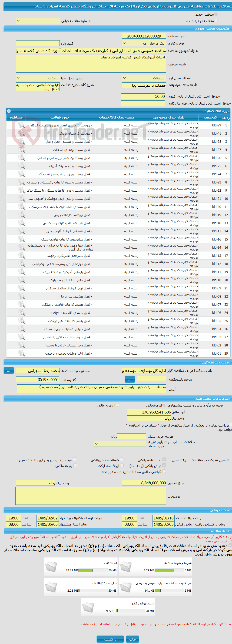This screenshot has width=232, height=644.
Task: Open the سایر مدارک/اطلاعات folder icon
Action: click(x=51, y=587)
